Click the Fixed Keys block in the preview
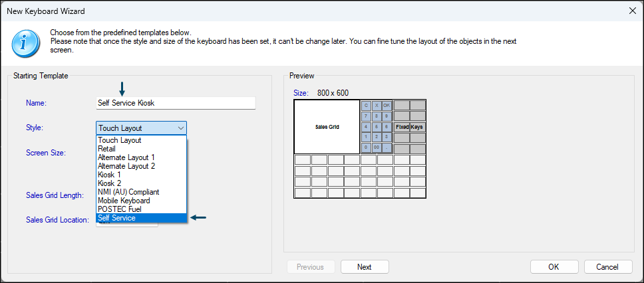 pos(409,127)
